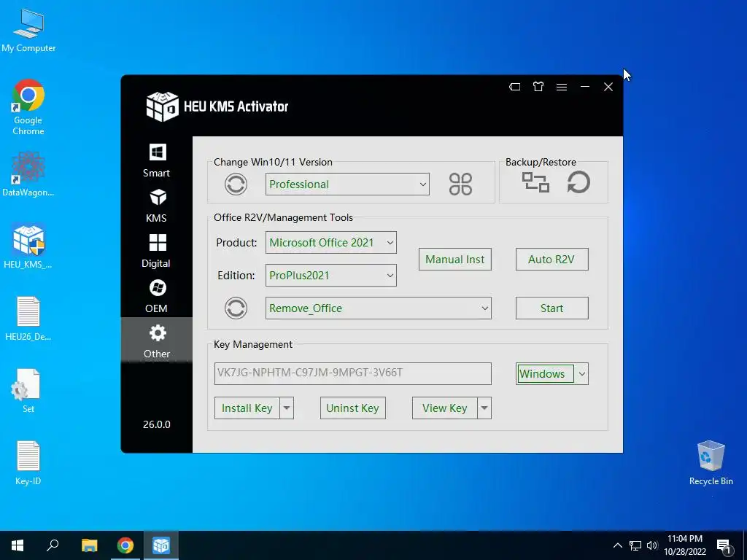The image size is (747, 560).
Task: Click version number 26.0.0 in the sidebar
Action: 157,424
